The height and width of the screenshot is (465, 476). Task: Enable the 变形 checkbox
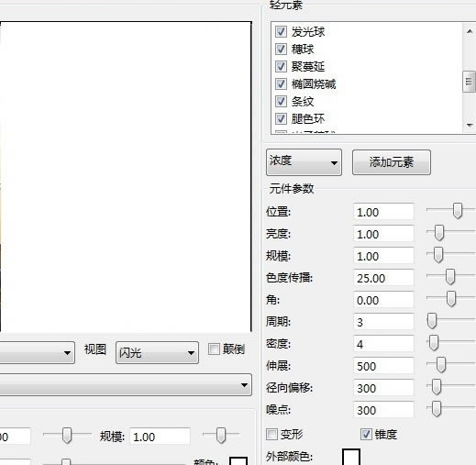pos(271,434)
